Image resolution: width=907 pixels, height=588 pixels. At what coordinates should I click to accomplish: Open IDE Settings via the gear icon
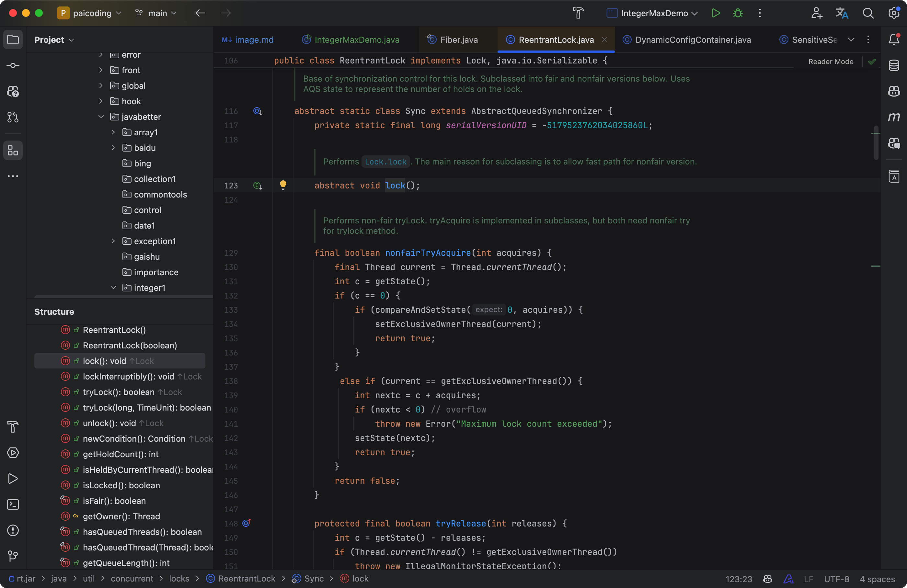pyautogui.click(x=894, y=13)
